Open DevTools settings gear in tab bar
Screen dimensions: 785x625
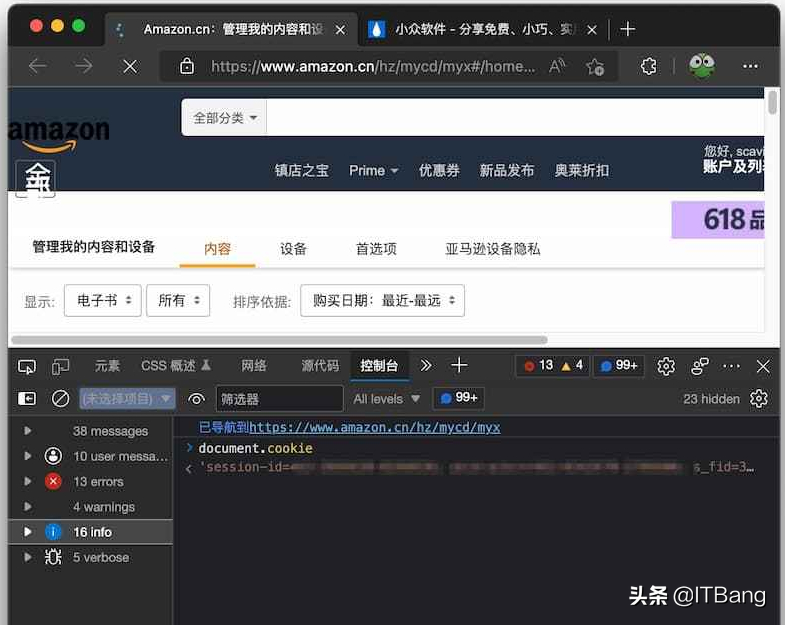(666, 367)
